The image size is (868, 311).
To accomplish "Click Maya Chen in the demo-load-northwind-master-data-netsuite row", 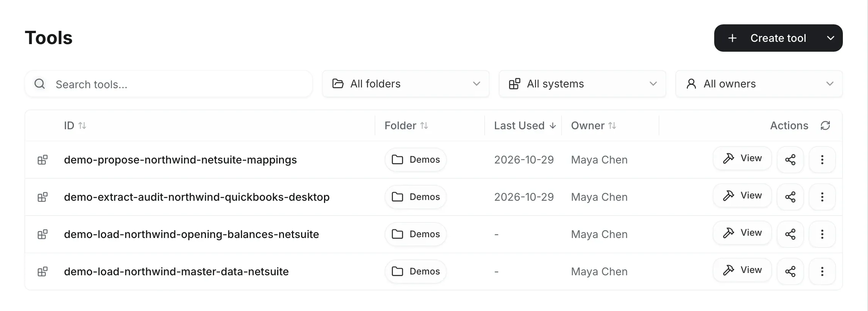I will click(x=599, y=271).
